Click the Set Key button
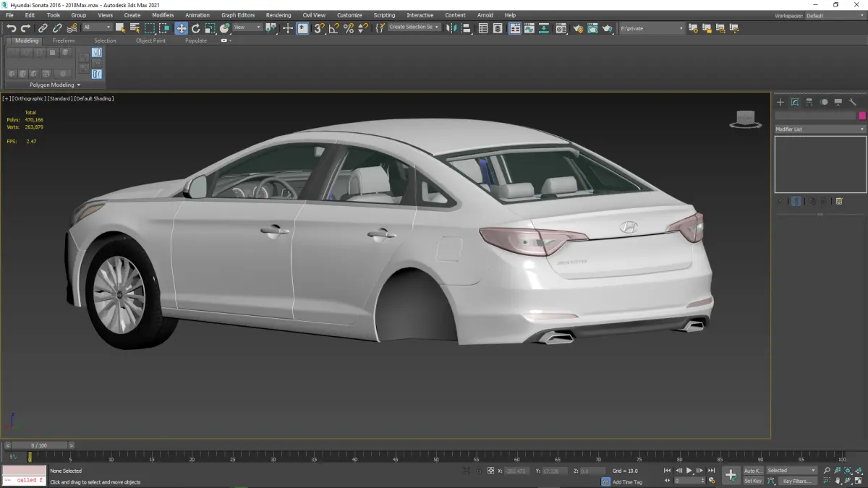This screenshot has width=868, height=488. [x=753, y=481]
